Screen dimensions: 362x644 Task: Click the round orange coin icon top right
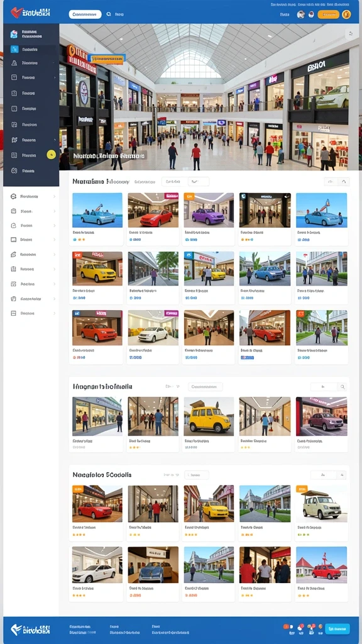346,14
